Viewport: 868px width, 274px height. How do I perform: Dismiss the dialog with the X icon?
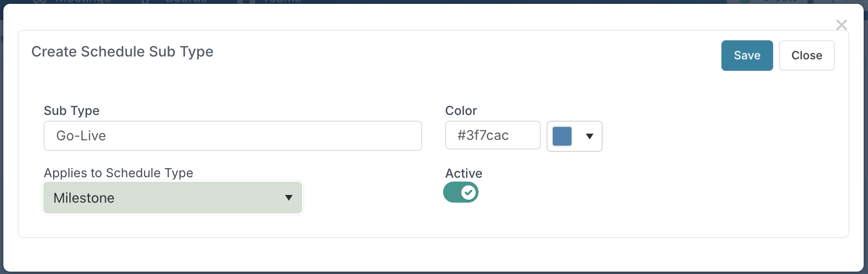coord(841,25)
